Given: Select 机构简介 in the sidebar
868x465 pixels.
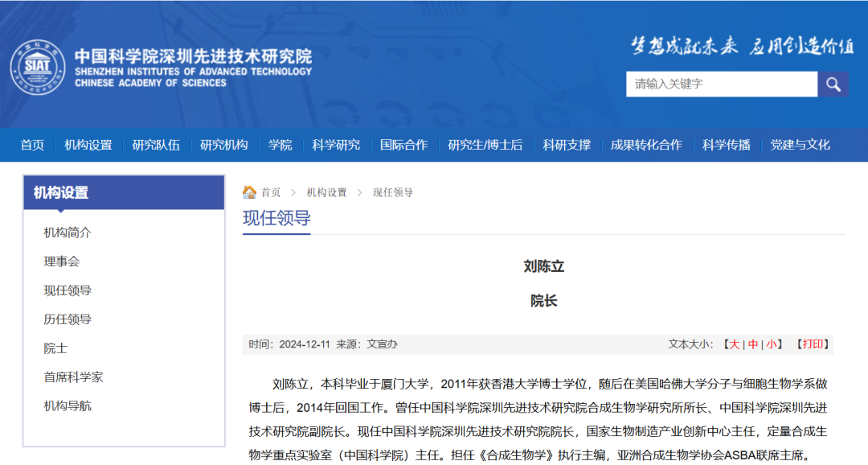Looking at the screenshot, I should click(x=68, y=232).
